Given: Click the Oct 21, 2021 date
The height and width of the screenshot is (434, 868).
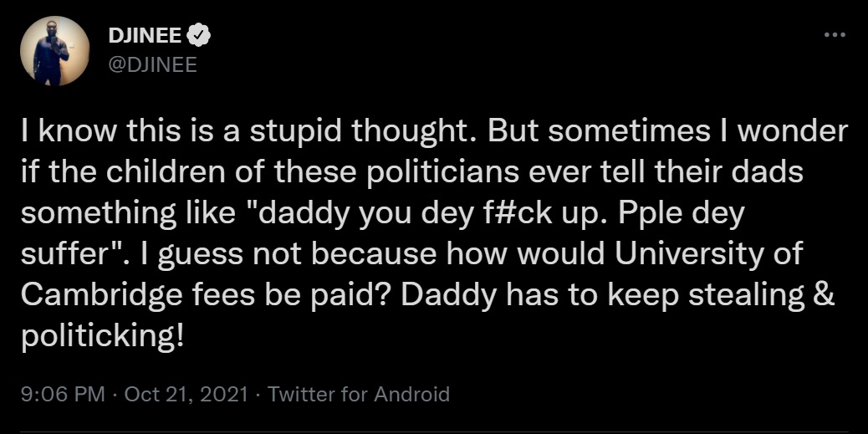Looking at the screenshot, I should [x=186, y=394].
